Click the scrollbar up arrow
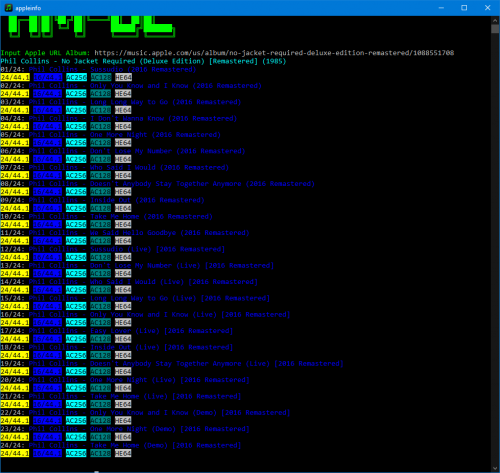The width and height of the screenshot is (500, 473). 495,20
